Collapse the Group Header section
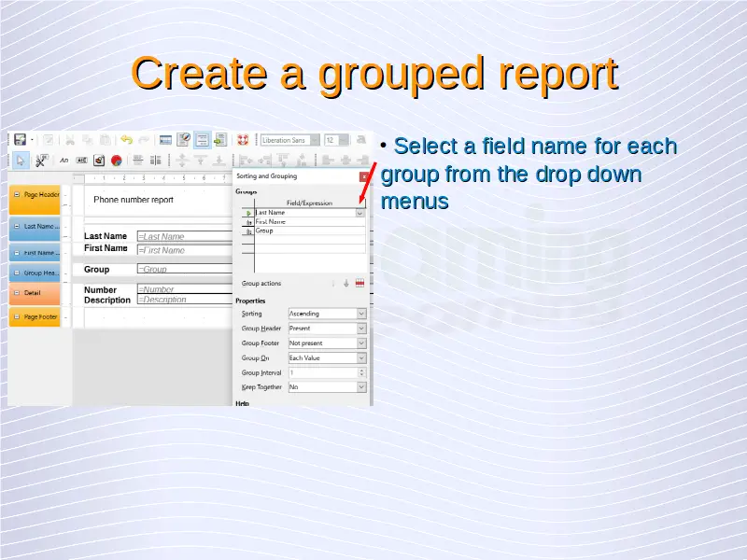The height and width of the screenshot is (560, 747). point(17,273)
